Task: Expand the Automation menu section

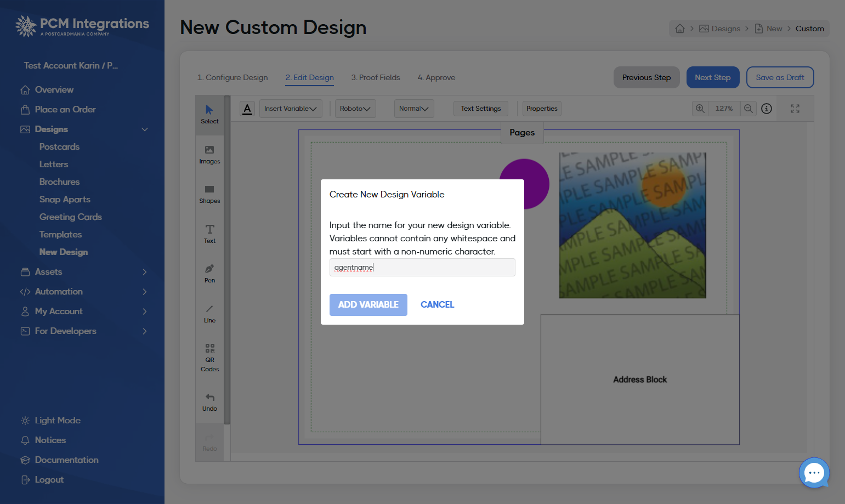Action: 145,292
